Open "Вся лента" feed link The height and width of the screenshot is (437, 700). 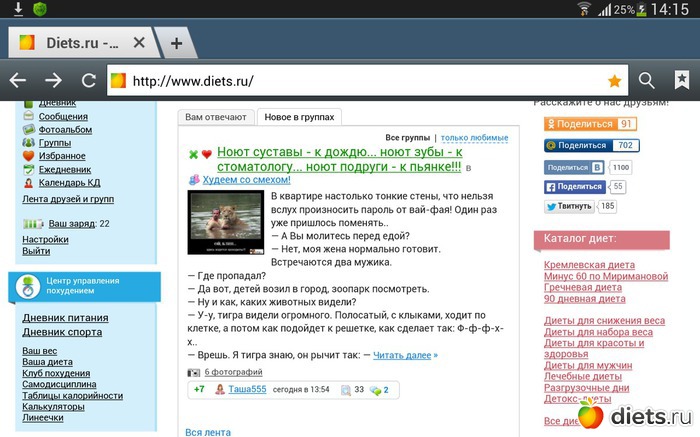tap(208, 432)
